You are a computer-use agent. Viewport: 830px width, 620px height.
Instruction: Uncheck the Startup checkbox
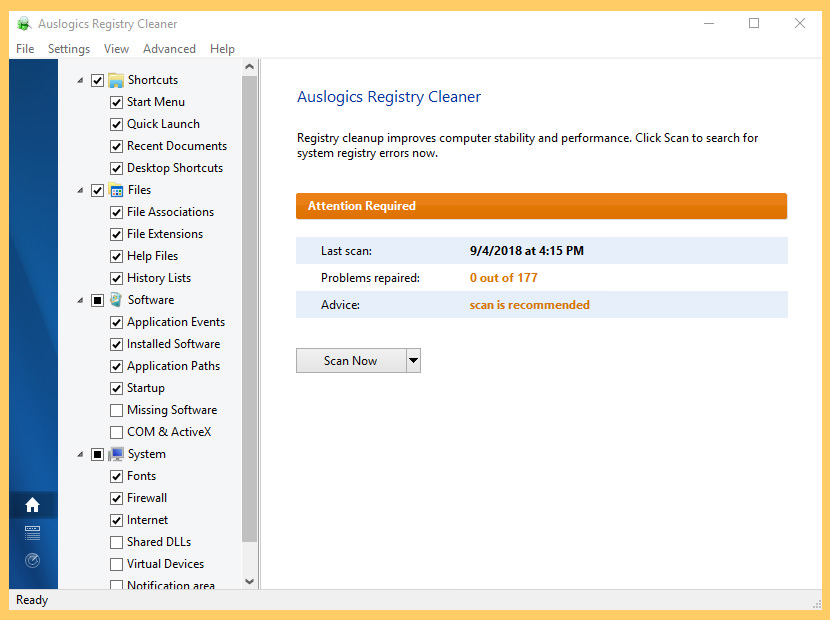(116, 388)
